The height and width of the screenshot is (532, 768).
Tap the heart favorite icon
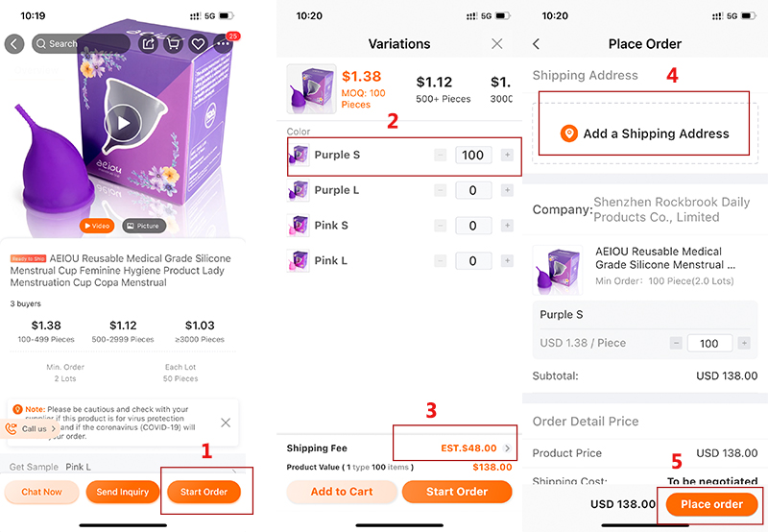coord(199,44)
